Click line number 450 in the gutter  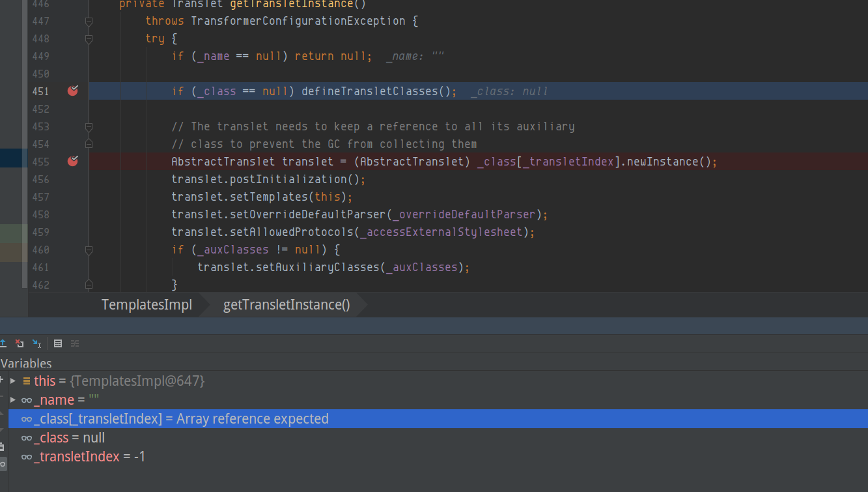coord(40,74)
